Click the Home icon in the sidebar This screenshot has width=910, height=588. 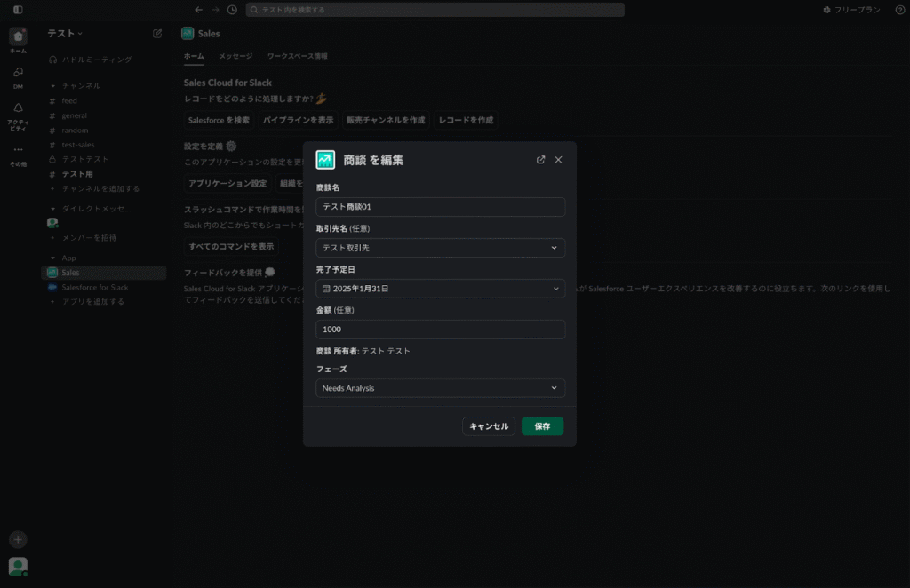coord(19,37)
